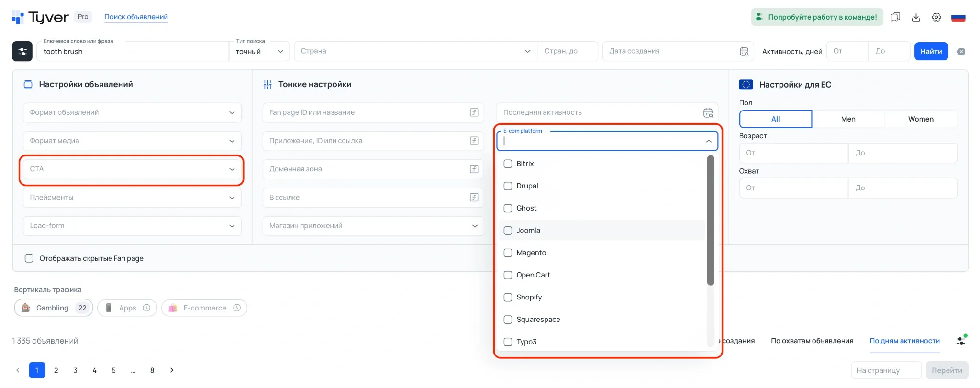This screenshot has width=980, height=388.
Task: Go to next page arrow
Action: (x=172, y=370)
